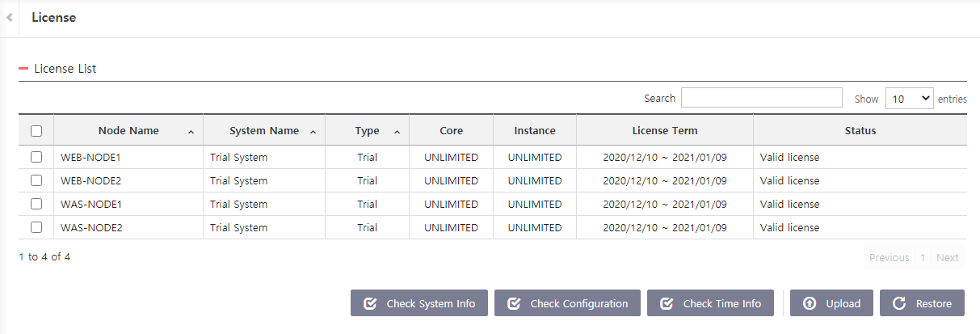
Task: Select page 1 in pagination
Action: [923, 258]
